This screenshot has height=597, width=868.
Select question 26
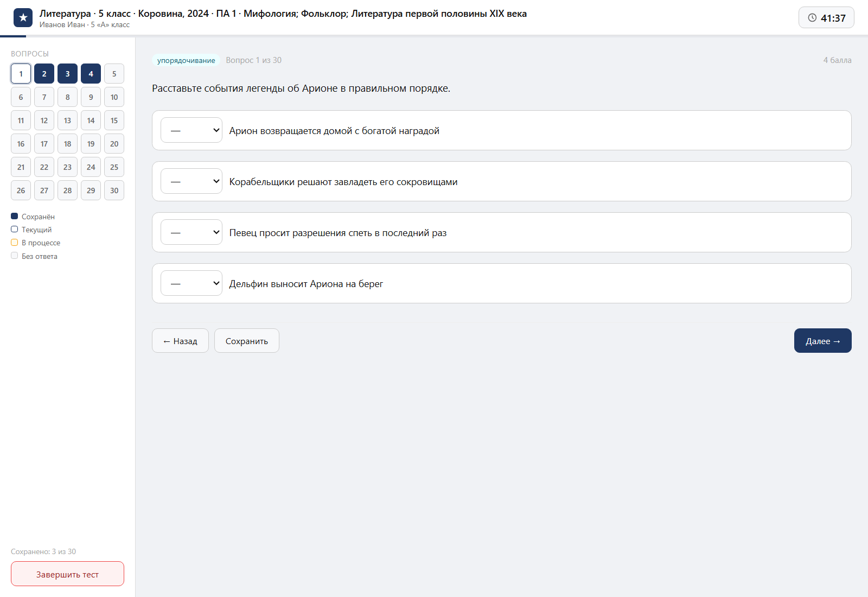[x=21, y=190]
